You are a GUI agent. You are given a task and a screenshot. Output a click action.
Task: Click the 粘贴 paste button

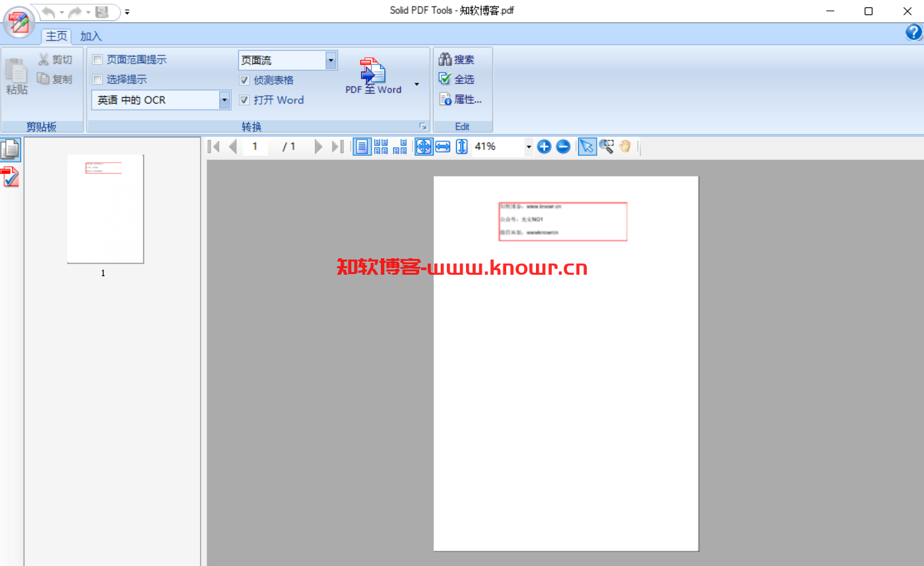[x=17, y=77]
